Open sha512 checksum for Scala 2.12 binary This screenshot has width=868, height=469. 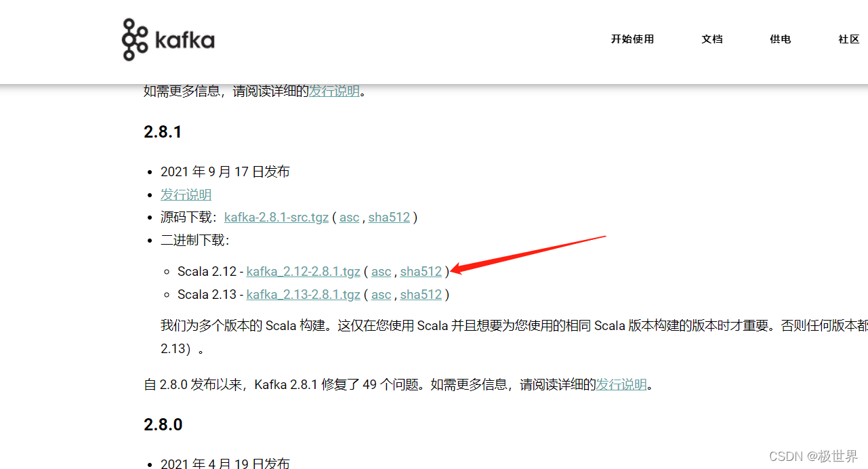tap(421, 272)
